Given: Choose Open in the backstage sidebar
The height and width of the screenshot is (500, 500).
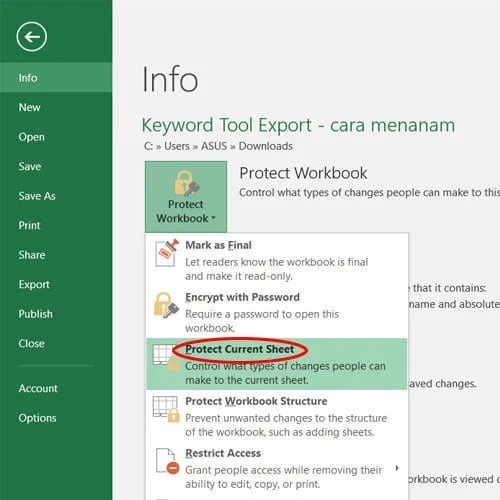Looking at the screenshot, I should (56, 137).
